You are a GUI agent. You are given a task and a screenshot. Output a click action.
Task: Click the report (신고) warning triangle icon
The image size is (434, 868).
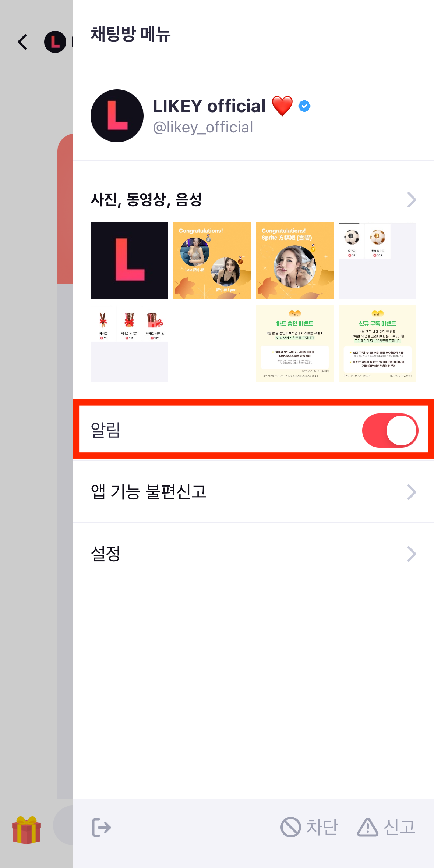[x=367, y=827]
